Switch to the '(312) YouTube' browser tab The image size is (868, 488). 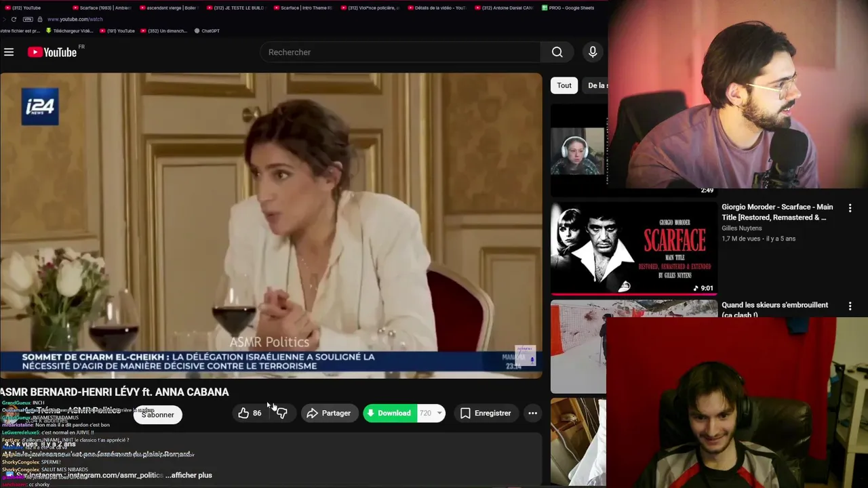[x=23, y=7]
